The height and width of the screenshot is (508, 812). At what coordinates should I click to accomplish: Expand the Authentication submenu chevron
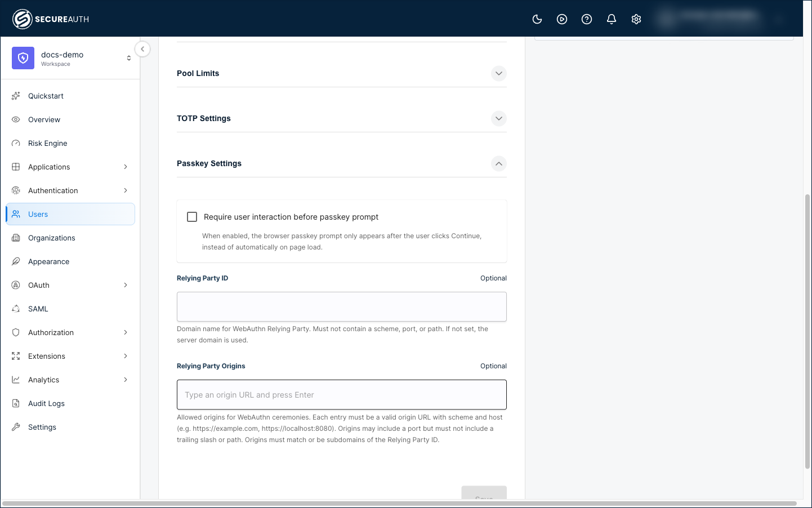click(126, 190)
